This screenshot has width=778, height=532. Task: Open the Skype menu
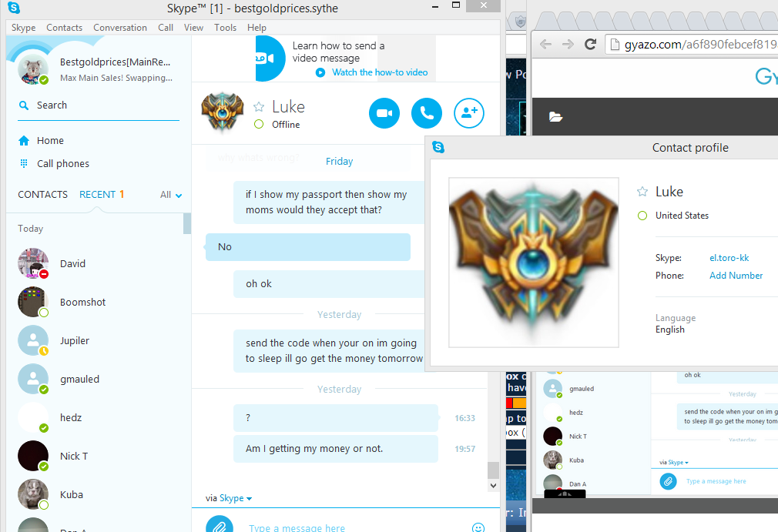click(23, 28)
